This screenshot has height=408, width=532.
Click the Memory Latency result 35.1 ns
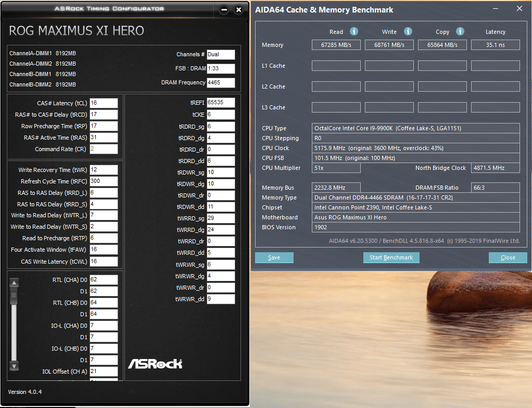496,45
